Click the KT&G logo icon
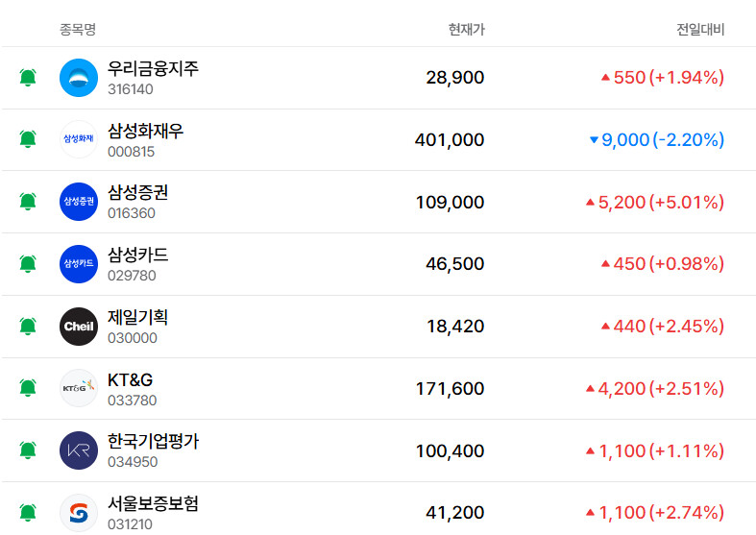The image size is (756, 535). coord(79,388)
